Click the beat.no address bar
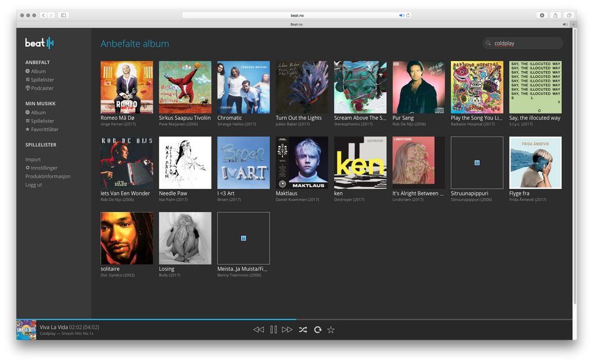The height and width of the screenshot is (364, 594). click(297, 15)
